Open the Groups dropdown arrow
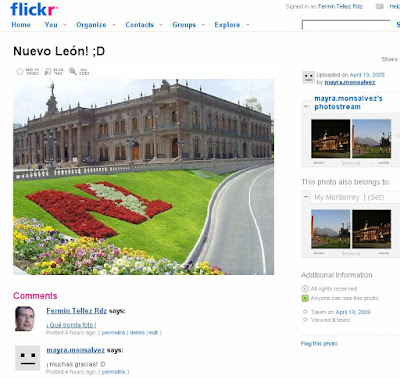400x379 pixels. click(203, 25)
